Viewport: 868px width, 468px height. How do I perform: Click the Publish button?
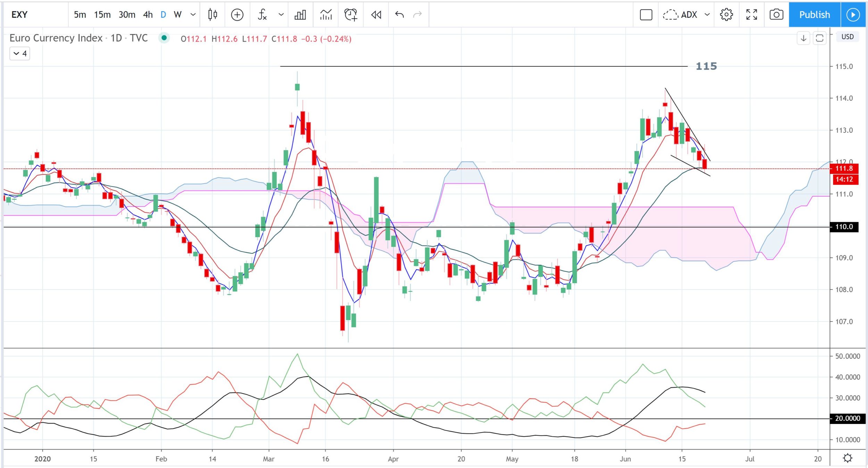(815, 15)
